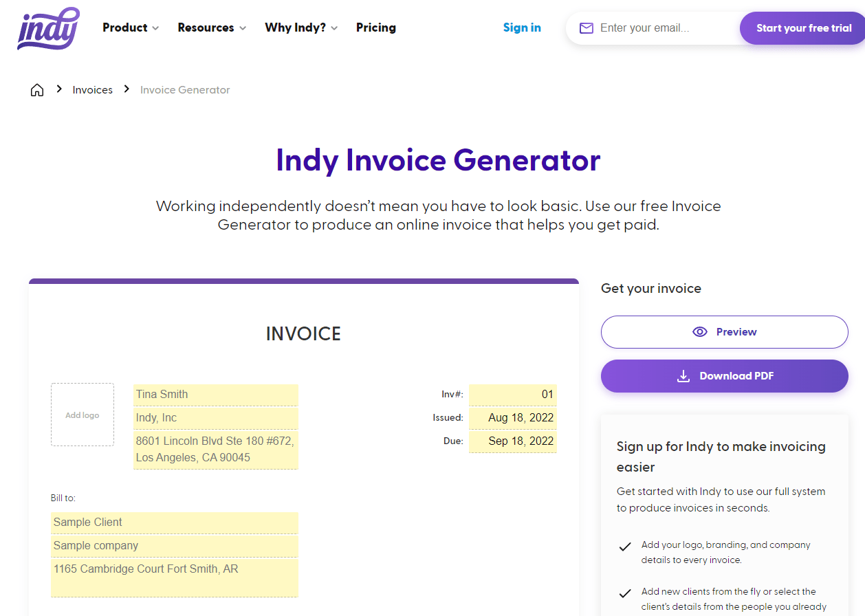
Task: Change the Due date Sep 18, 2022
Action: point(512,441)
